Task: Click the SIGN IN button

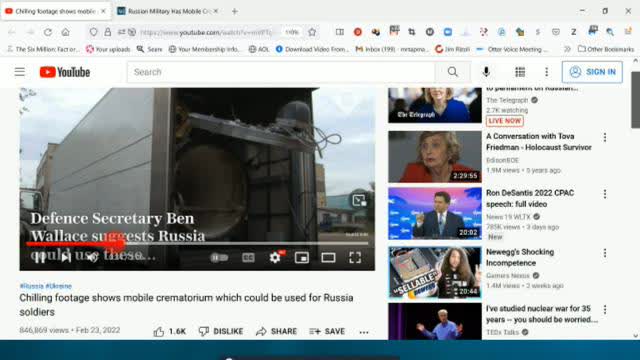Action: click(592, 72)
